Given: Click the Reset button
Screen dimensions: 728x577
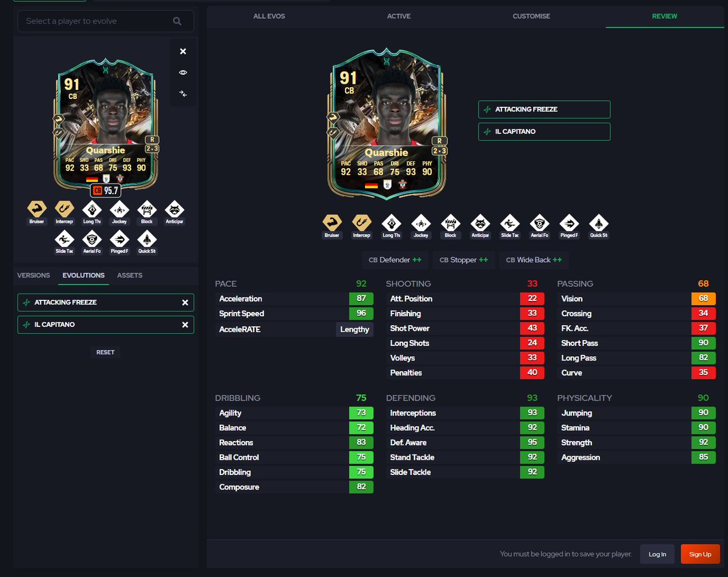Looking at the screenshot, I should pyautogui.click(x=106, y=353).
